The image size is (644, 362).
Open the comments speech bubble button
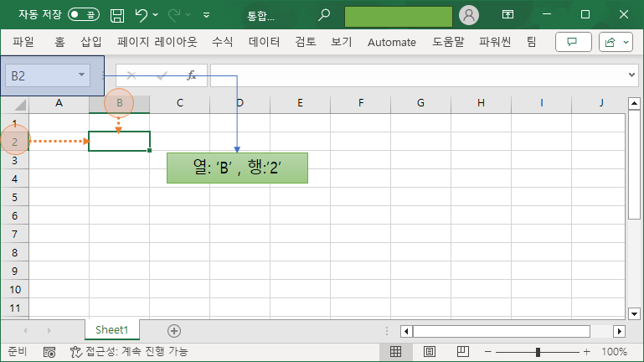pos(573,42)
